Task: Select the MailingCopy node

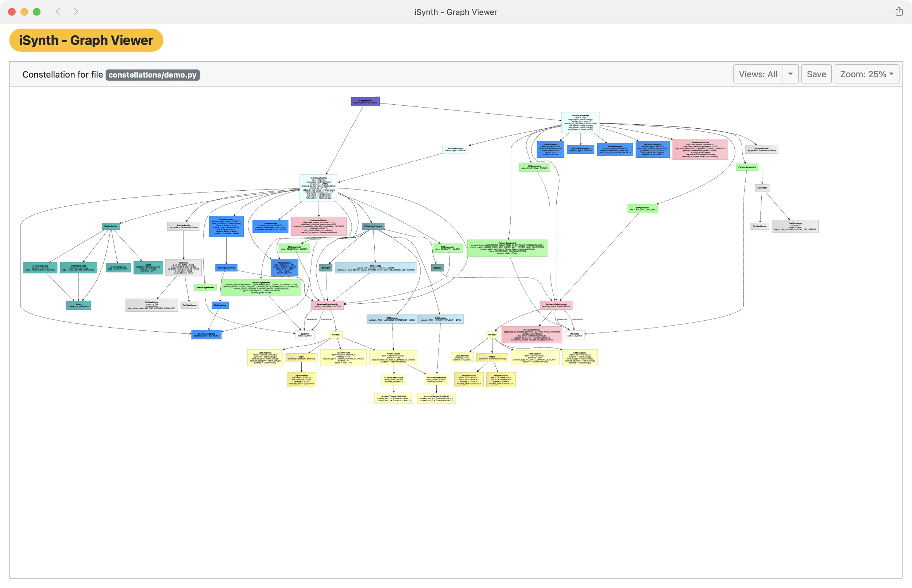Action: pyautogui.click(x=220, y=305)
